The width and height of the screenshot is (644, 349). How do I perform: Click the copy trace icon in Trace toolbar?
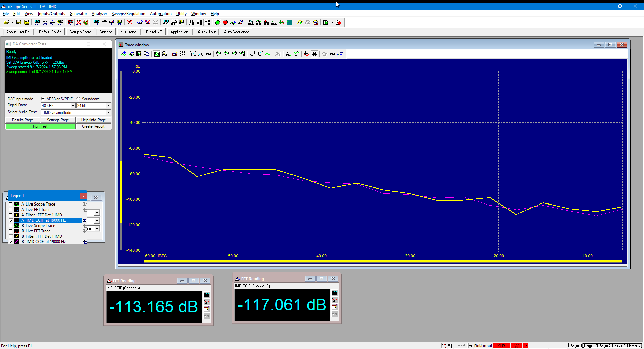click(x=146, y=54)
